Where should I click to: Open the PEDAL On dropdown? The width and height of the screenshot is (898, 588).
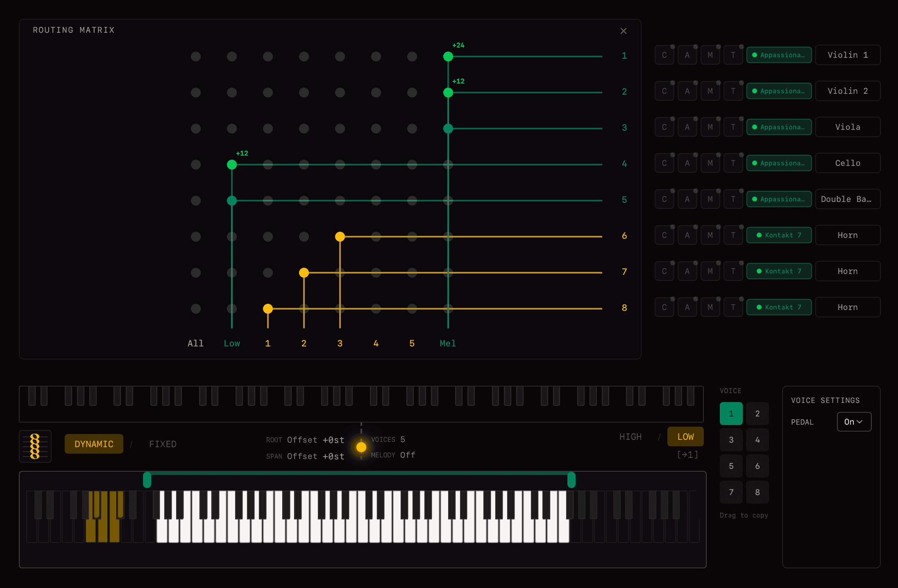[x=854, y=422]
